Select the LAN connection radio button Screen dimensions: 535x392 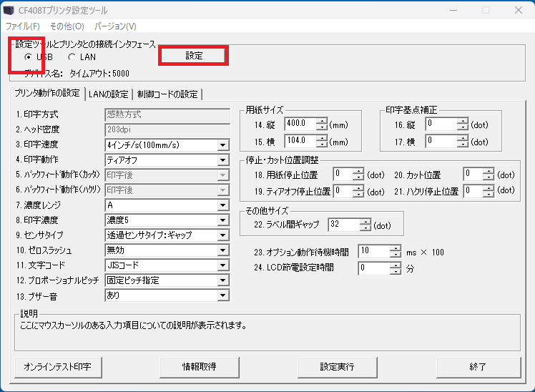72,57
